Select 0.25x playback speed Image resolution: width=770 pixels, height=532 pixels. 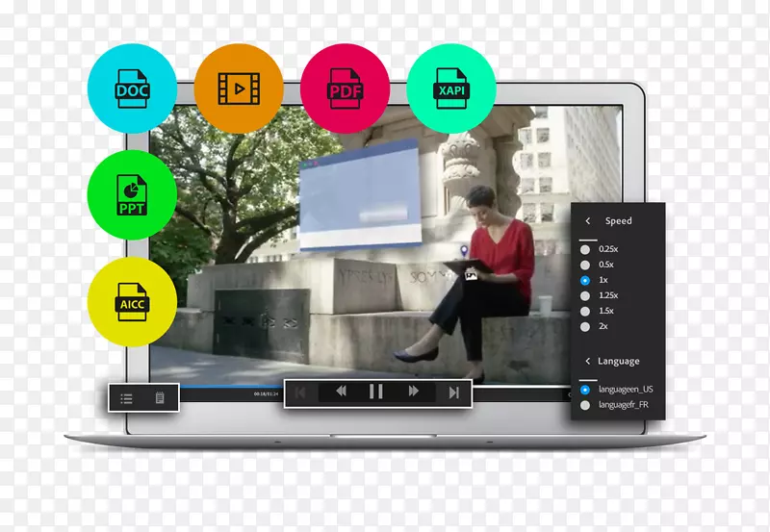599,249
